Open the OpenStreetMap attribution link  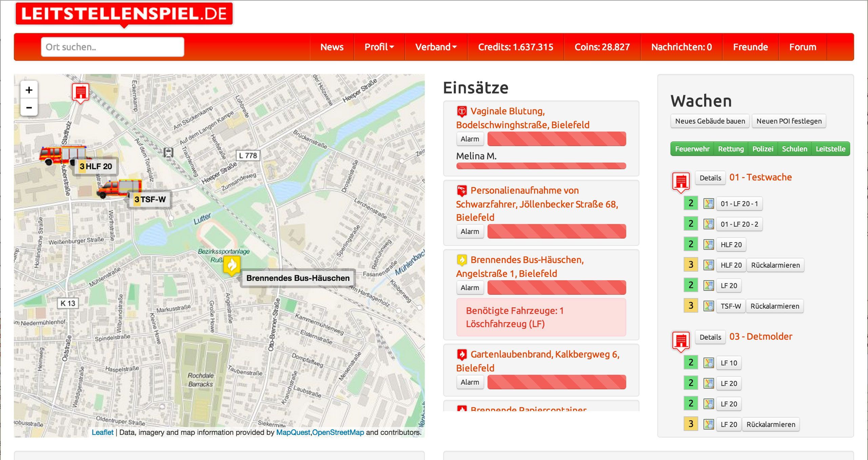[x=338, y=432]
